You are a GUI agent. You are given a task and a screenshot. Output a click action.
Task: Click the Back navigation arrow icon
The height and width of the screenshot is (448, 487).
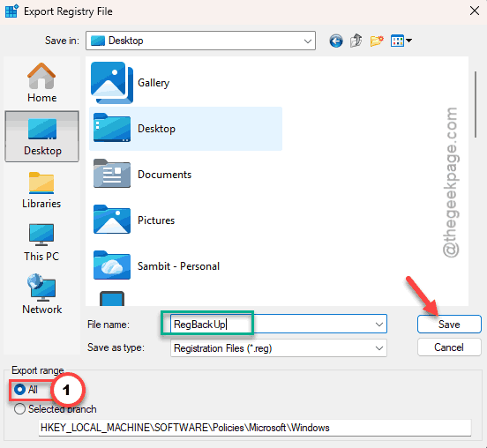(x=336, y=41)
